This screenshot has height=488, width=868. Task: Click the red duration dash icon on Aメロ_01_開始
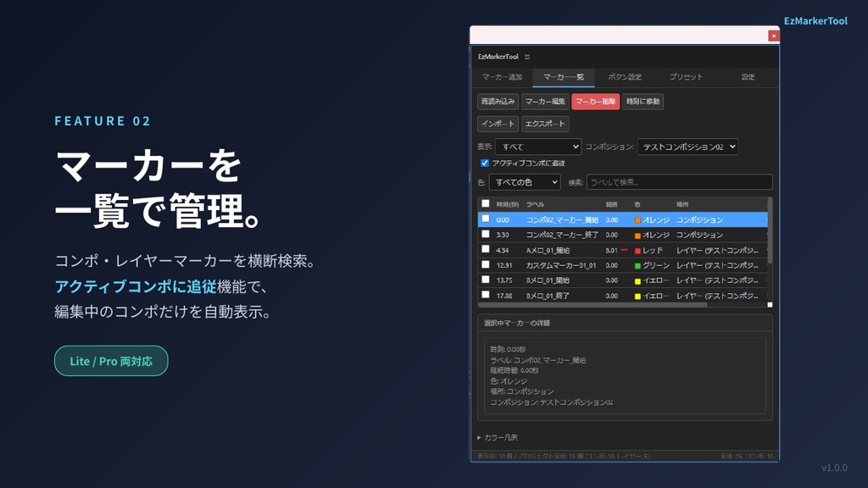[x=624, y=248]
